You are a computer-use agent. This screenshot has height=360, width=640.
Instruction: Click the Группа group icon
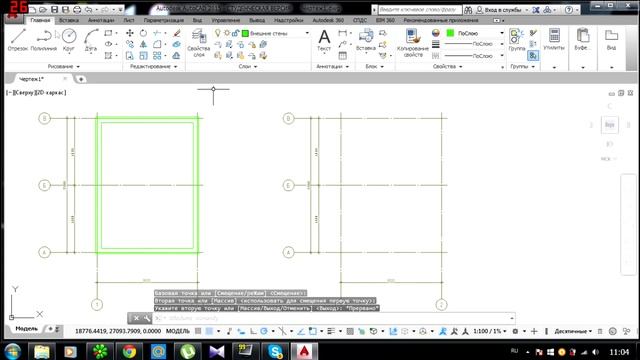click(x=516, y=40)
